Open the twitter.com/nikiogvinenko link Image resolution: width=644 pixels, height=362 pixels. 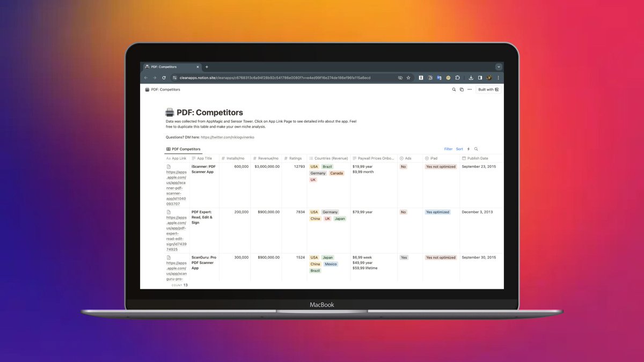tap(228, 137)
